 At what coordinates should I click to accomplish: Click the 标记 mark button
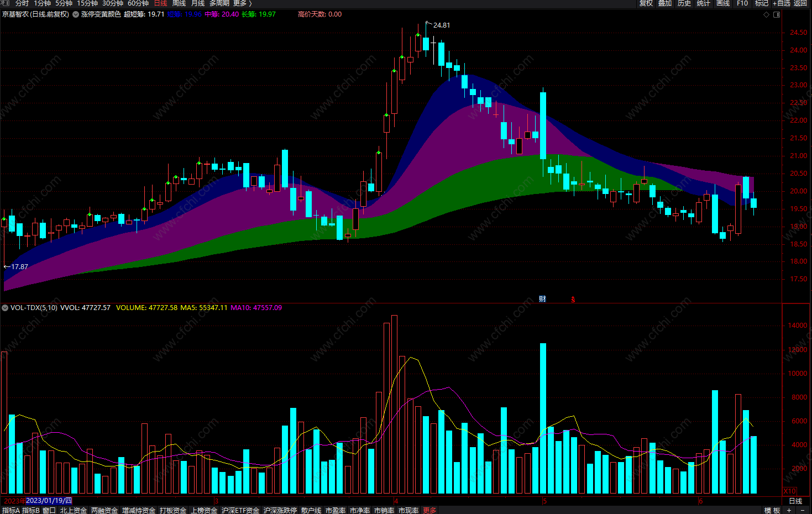(x=762, y=3)
